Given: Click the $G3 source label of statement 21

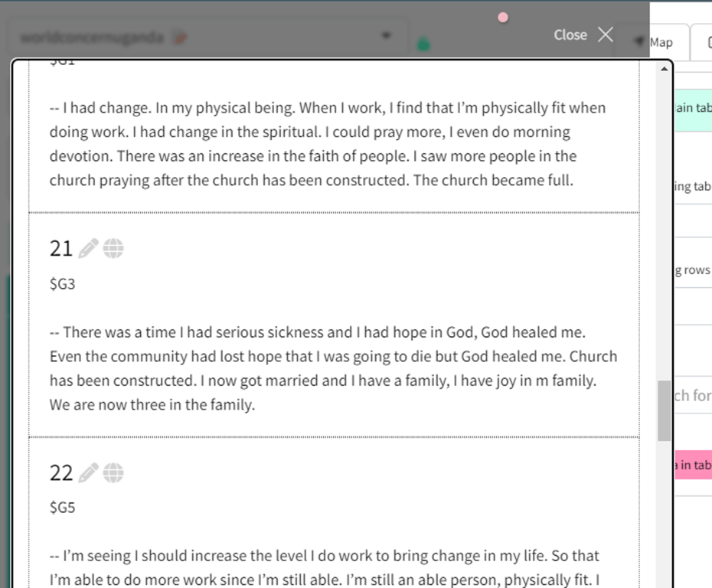Looking at the screenshot, I should [x=62, y=284].
